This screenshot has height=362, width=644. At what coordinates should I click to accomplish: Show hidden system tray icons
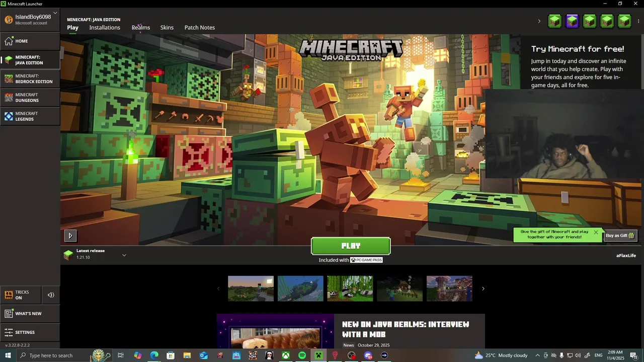(x=538, y=355)
